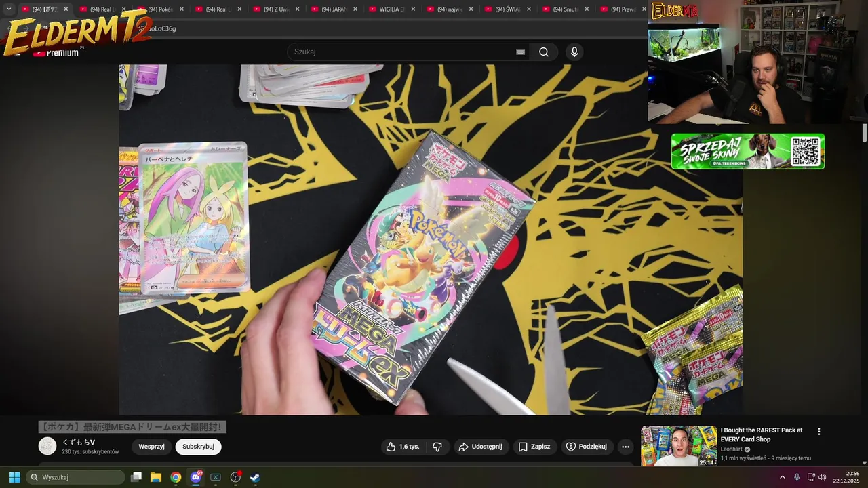The image size is (868, 488).
Task: Close the WIGILIA tab
Action: point(412,9)
